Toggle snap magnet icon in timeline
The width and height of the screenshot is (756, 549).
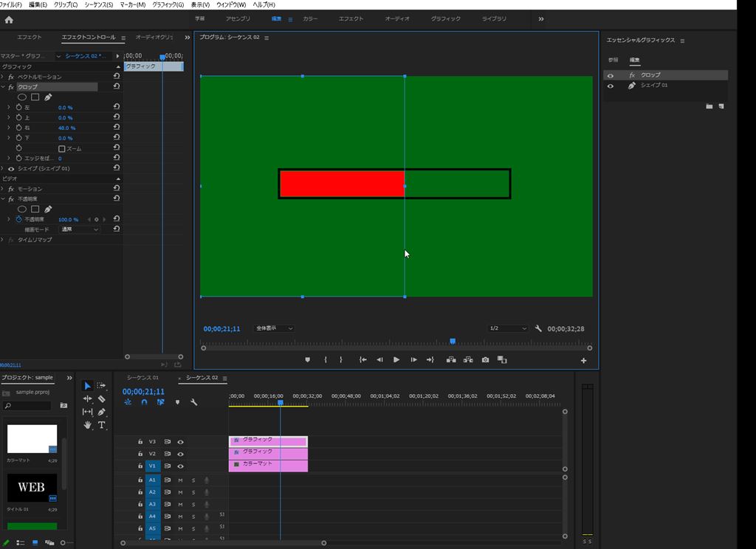point(144,402)
